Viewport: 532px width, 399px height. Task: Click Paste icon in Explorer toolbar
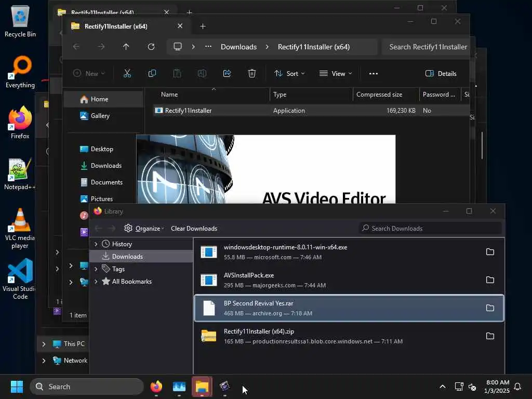(177, 73)
